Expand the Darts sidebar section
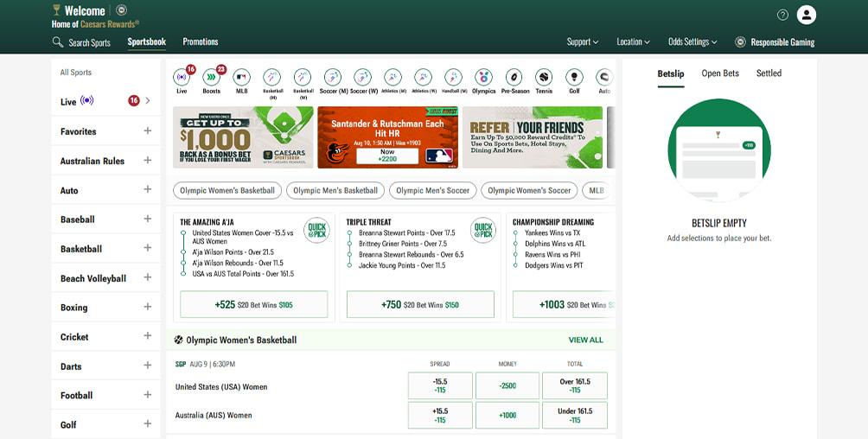Image resolution: width=868 pixels, height=439 pixels. [147, 366]
